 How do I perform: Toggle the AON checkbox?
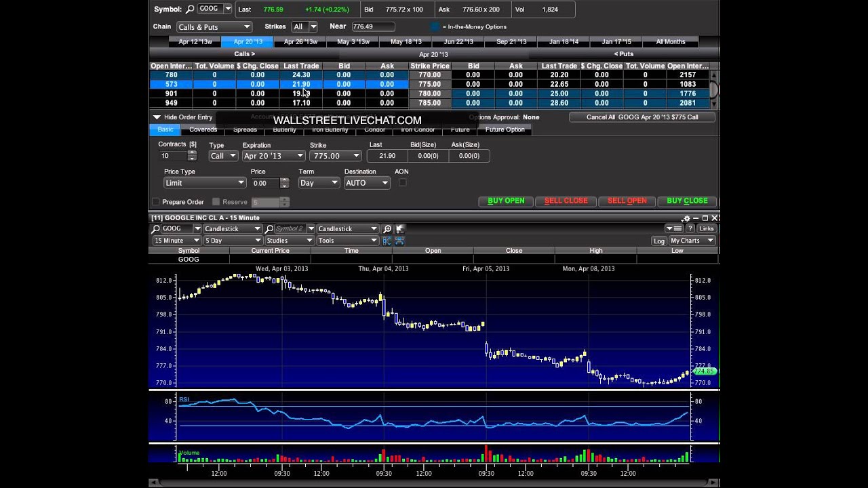coord(402,183)
